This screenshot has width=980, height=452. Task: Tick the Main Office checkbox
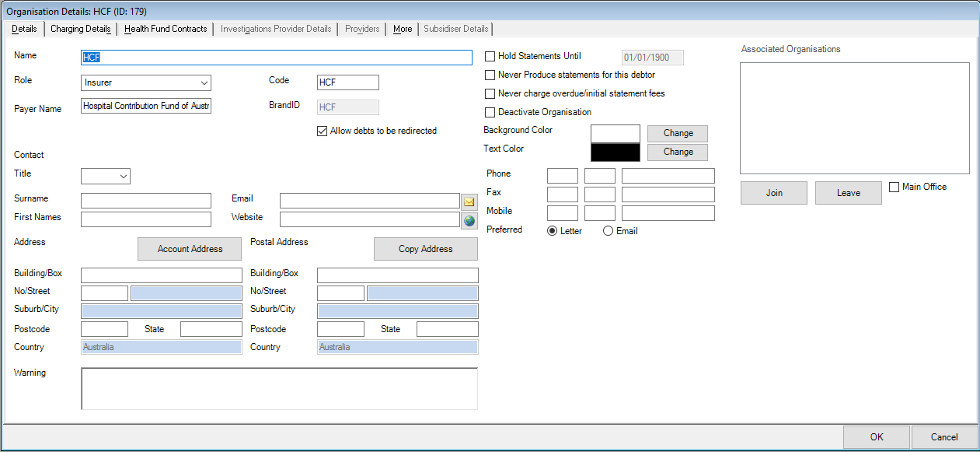894,187
